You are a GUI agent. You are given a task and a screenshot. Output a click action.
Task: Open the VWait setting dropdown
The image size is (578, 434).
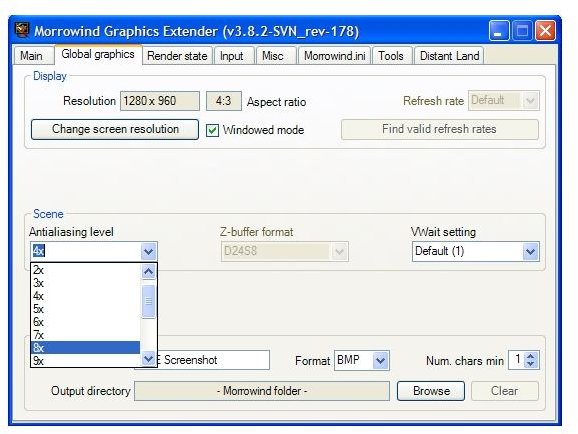tap(476, 251)
